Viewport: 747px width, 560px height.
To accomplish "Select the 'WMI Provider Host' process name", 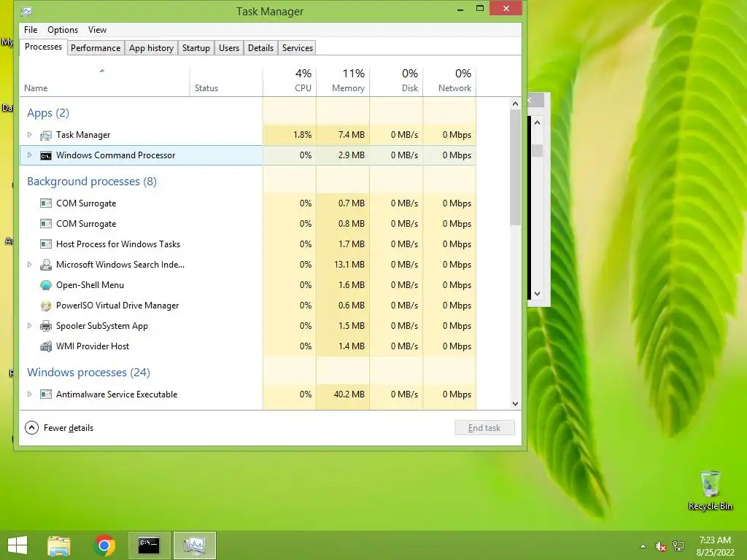I will [x=93, y=346].
